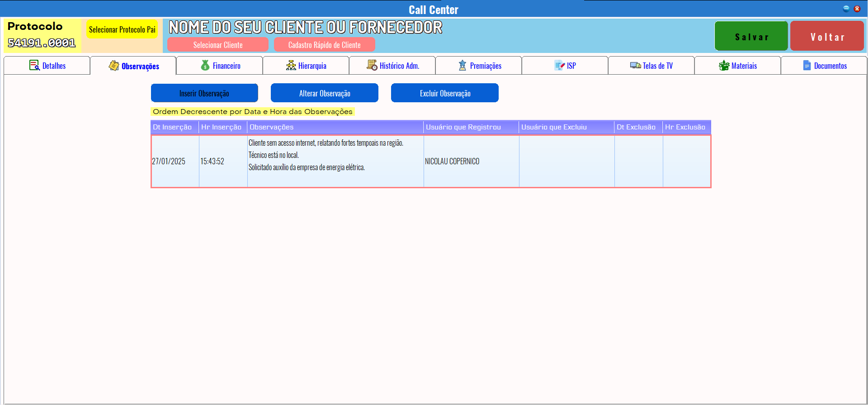Open Cadastro Rápido de Cliente

coord(324,45)
